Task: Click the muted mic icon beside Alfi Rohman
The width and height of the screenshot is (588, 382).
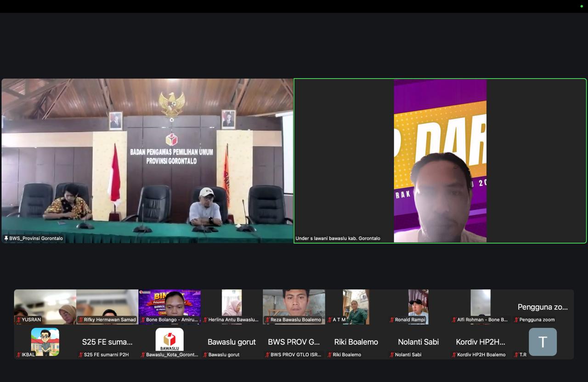Action: (454, 319)
